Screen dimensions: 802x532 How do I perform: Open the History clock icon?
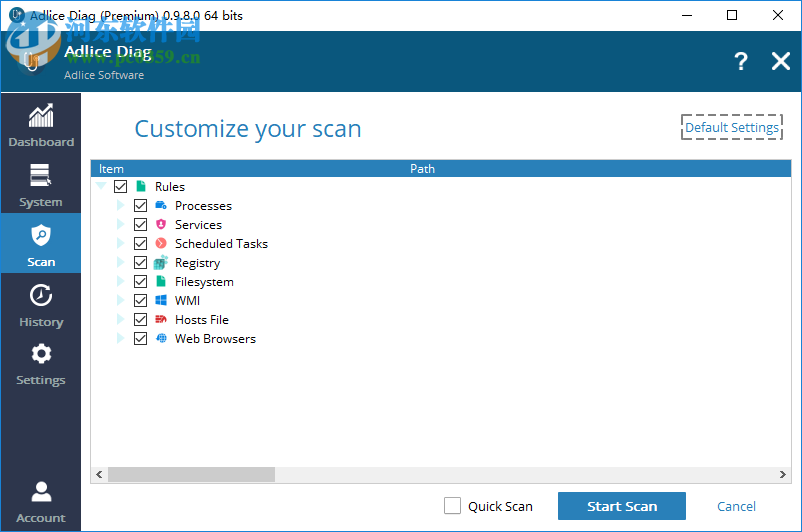pyautogui.click(x=41, y=295)
